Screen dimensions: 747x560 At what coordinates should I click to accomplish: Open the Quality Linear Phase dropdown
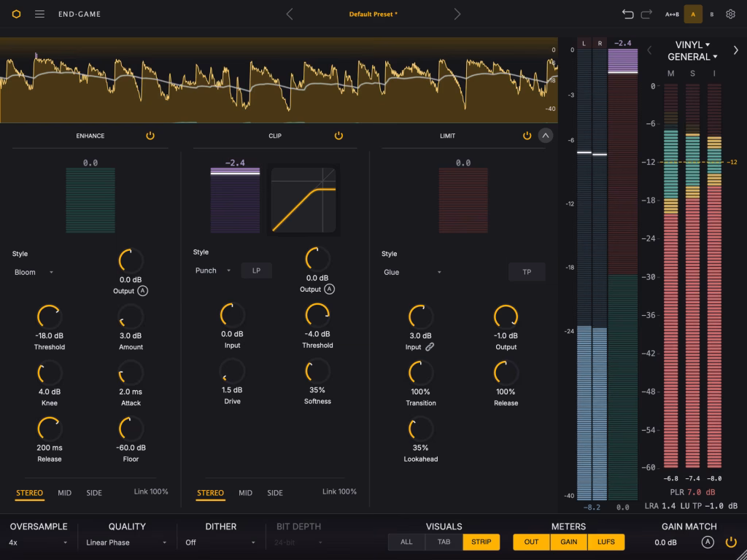126,542
